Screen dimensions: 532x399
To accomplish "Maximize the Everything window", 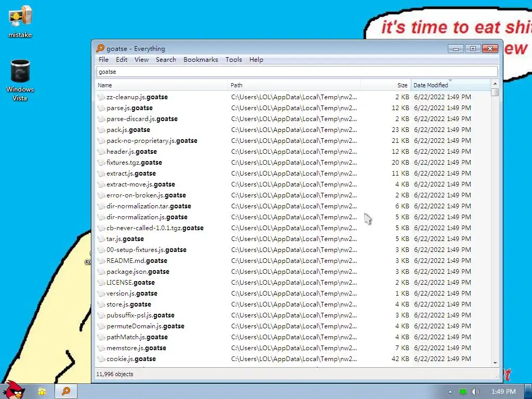I will pos(473,49).
